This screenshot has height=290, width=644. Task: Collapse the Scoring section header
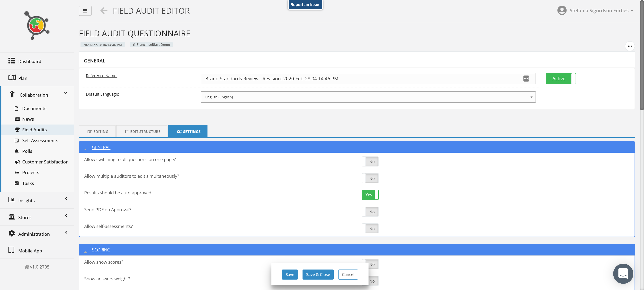[101, 250]
